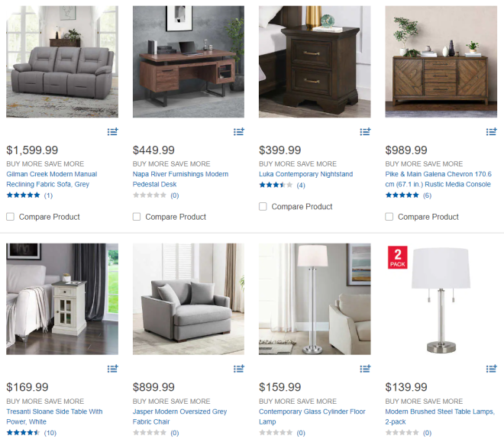Click the Contemporary Glass Floor Lamp image
504x442 pixels.
click(x=315, y=299)
